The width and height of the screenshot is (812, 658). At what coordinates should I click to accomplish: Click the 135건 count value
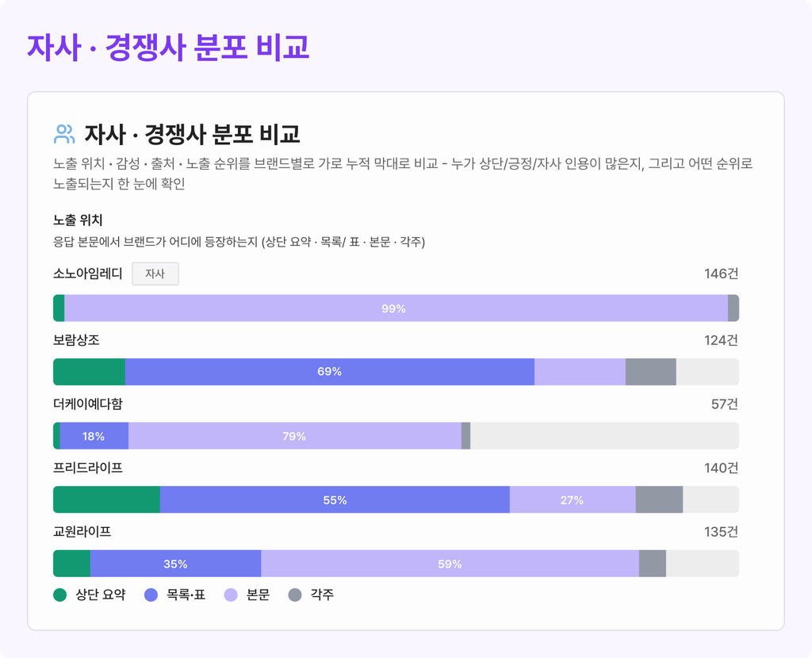pyautogui.click(x=721, y=532)
